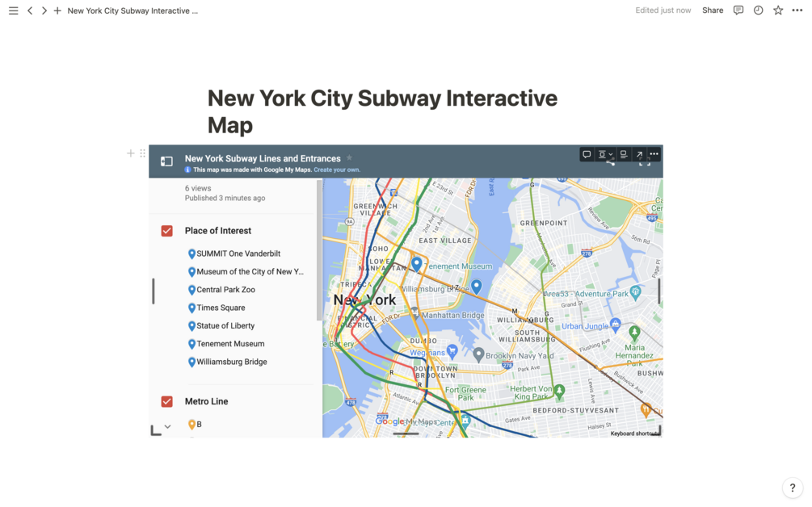Click the Create your own link
Image resolution: width=812 pixels, height=507 pixels.
[x=337, y=170]
